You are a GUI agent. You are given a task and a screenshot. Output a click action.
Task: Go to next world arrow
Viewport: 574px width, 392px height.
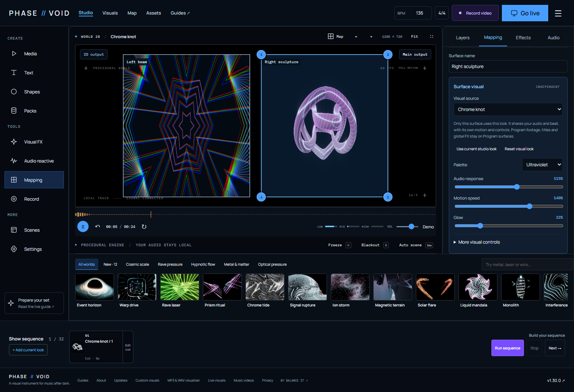(371, 37)
